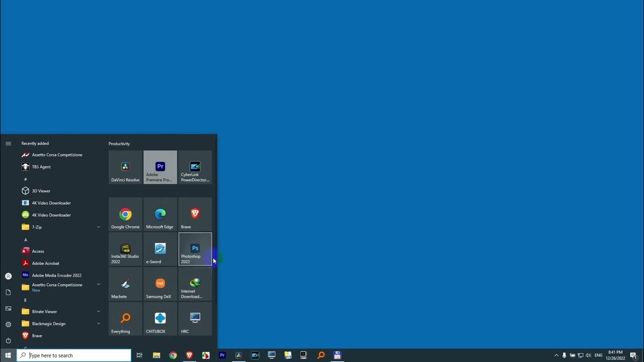
Task: Launch the Insta360 Studio 2022 tile
Action: coord(125,249)
